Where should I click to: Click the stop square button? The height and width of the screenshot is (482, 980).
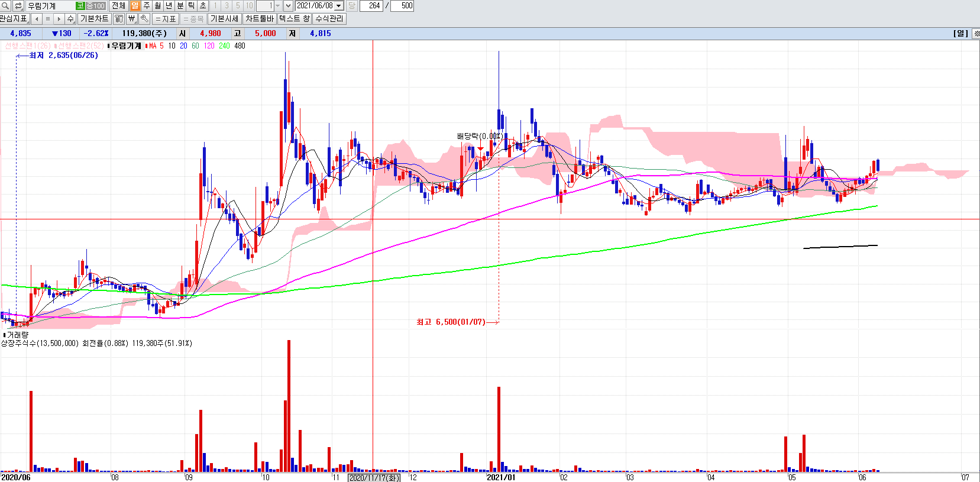click(x=48, y=19)
